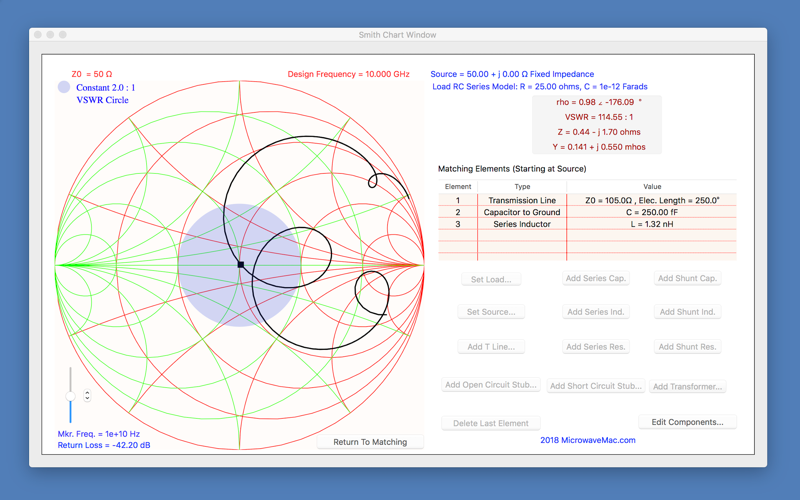800x500 pixels.
Task: Click Add T Line button
Action: coord(491,346)
